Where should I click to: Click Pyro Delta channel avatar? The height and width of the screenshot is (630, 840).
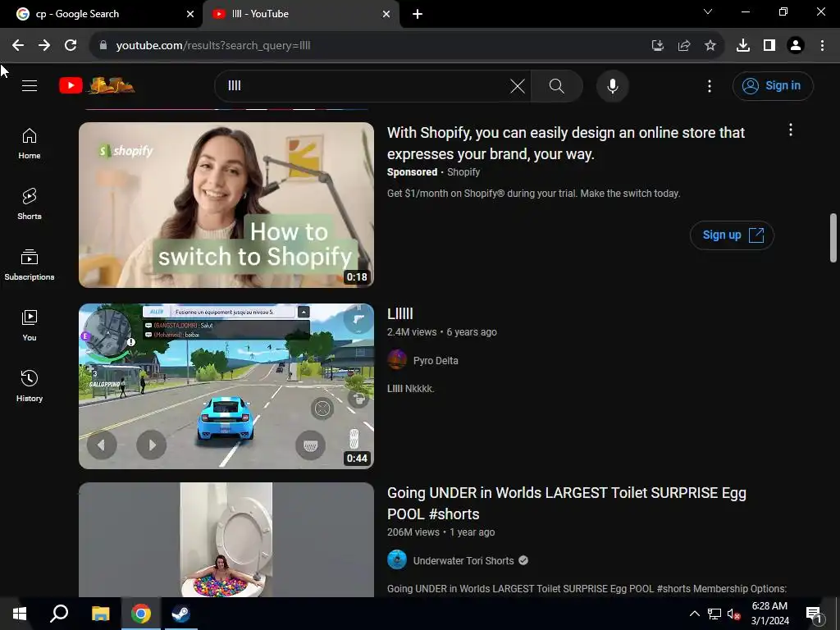397,360
